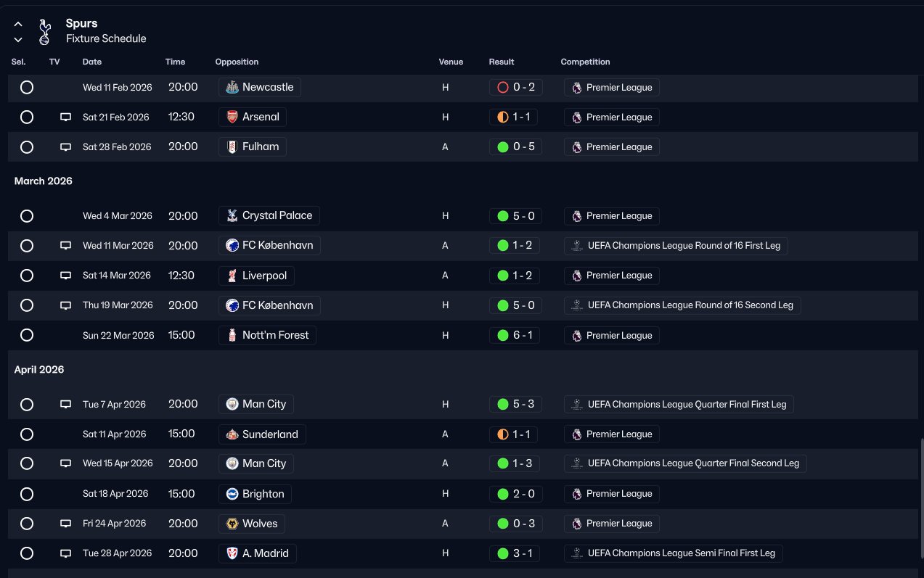Select the Liverpool fixture radio button
This screenshot has height=578, width=924.
tap(27, 276)
